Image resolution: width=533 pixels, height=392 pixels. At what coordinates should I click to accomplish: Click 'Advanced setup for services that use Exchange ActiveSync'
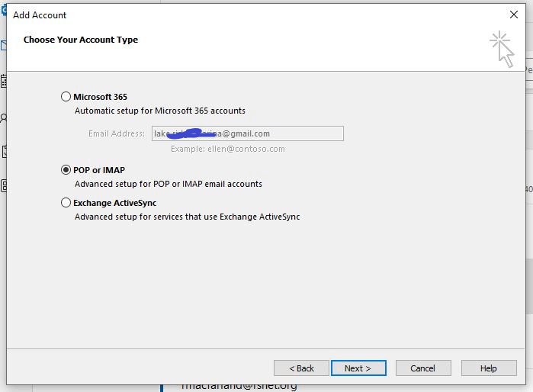188,217
